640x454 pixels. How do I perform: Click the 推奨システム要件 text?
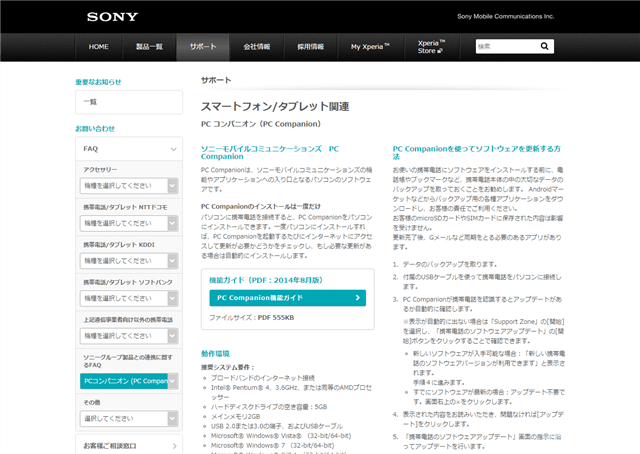(228, 367)
